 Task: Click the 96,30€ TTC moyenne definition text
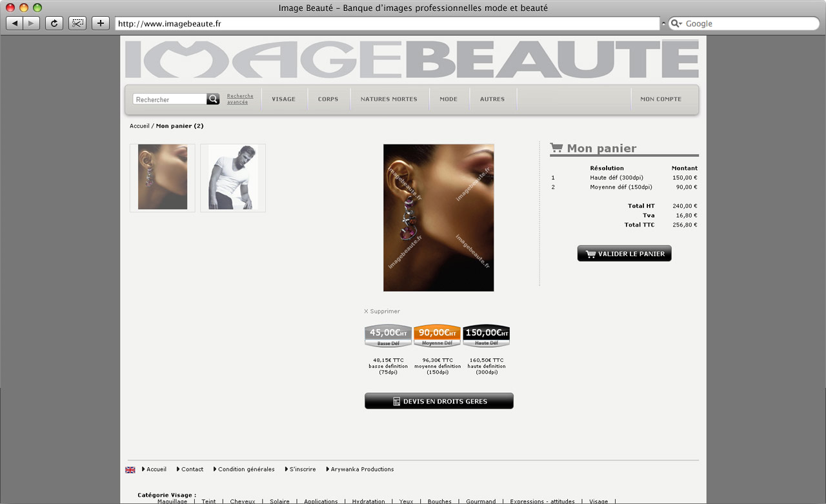[x=438, y=366]
